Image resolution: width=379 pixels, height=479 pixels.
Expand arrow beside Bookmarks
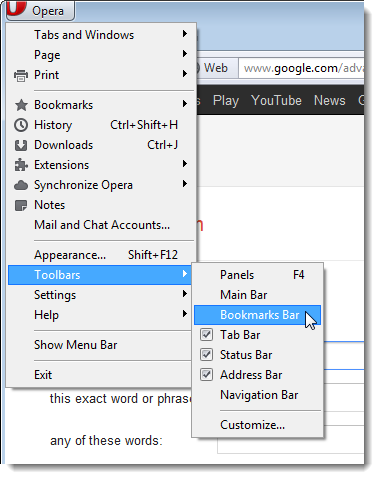pyautogui.click(x=185, y=104)
